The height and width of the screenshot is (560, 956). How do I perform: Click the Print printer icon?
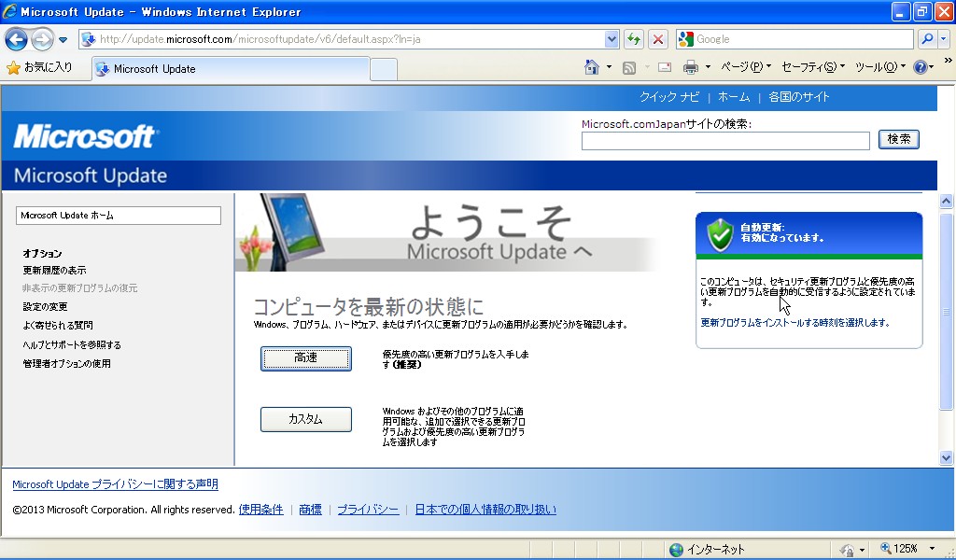(x=691, y=67)
